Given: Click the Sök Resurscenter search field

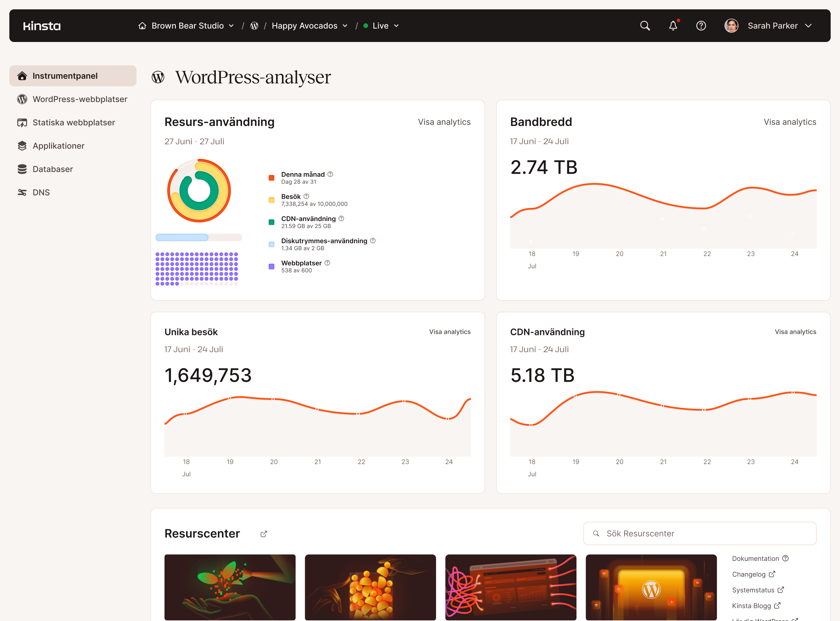Looking at the screenshot, I should (699, 534).
